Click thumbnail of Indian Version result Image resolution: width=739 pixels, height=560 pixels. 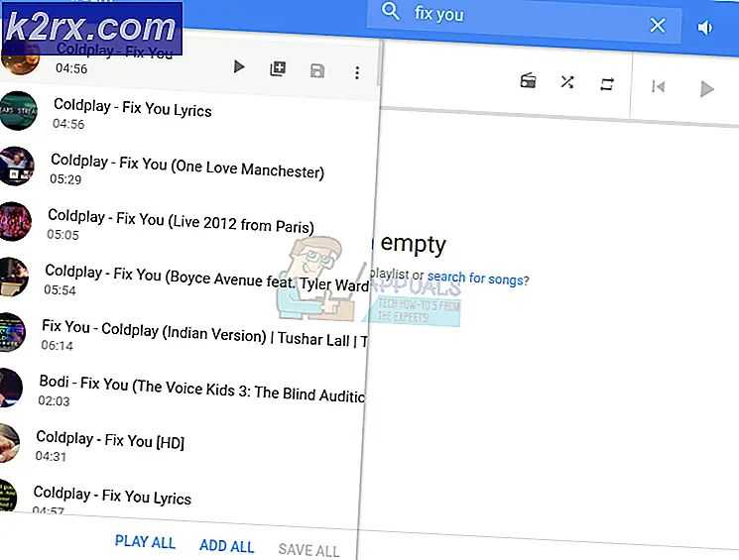(11, 332)
